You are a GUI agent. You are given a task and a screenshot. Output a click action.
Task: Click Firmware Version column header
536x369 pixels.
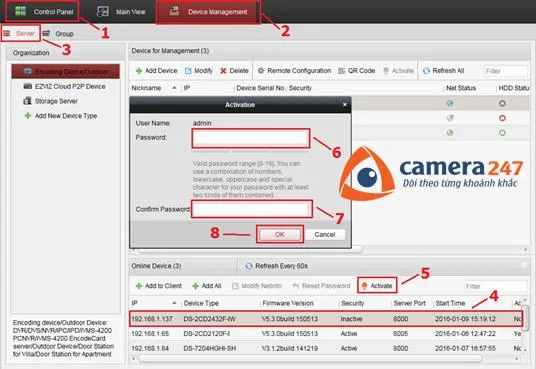[x=288, y=303]
